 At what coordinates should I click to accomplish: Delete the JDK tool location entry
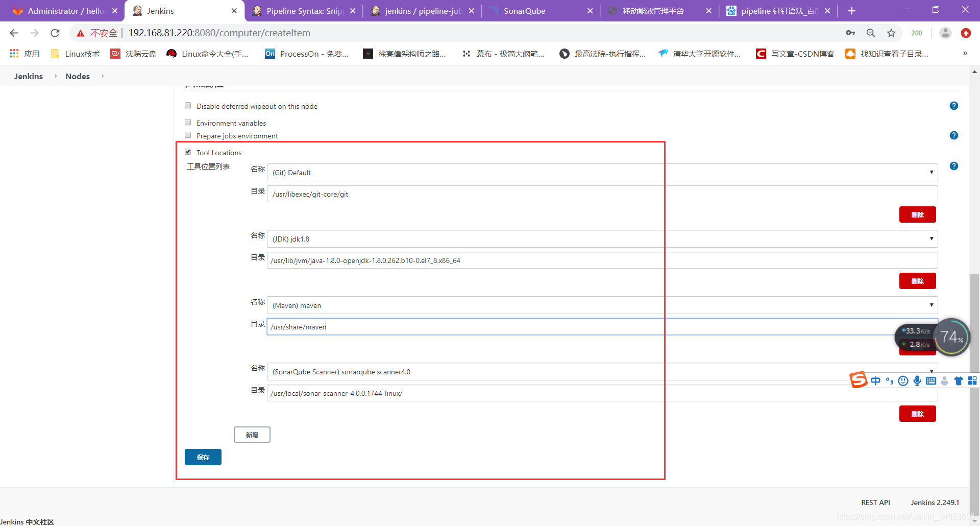click(918, 281)
